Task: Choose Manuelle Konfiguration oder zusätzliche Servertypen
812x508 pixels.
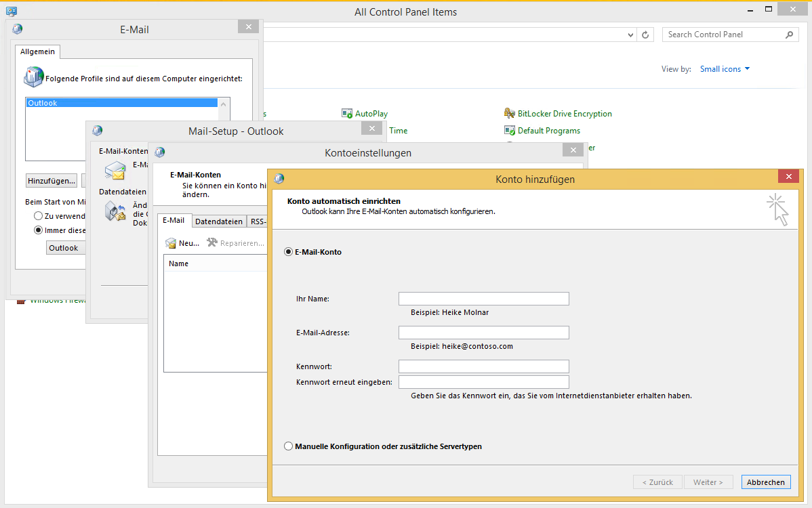Action: [289, 446]
